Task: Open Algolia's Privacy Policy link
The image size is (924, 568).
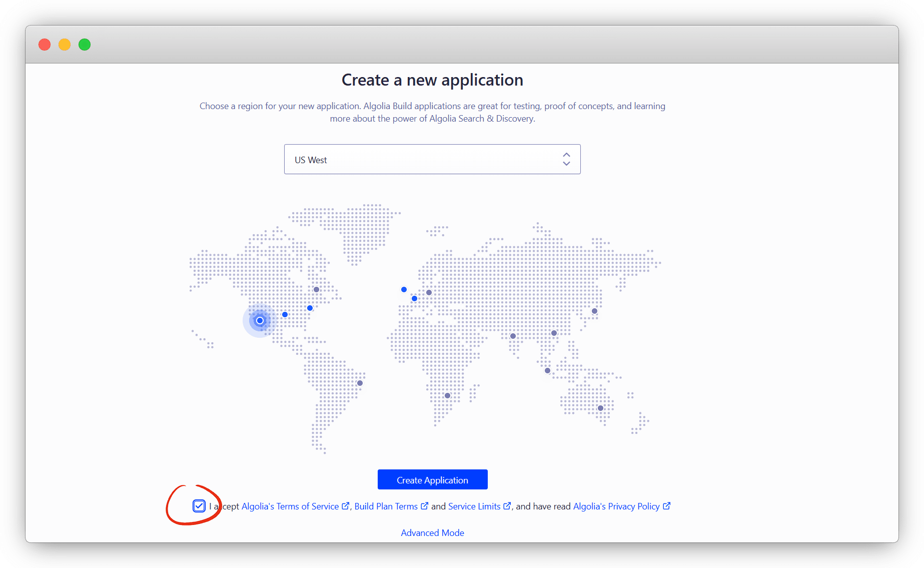Action: pos(616,506)
